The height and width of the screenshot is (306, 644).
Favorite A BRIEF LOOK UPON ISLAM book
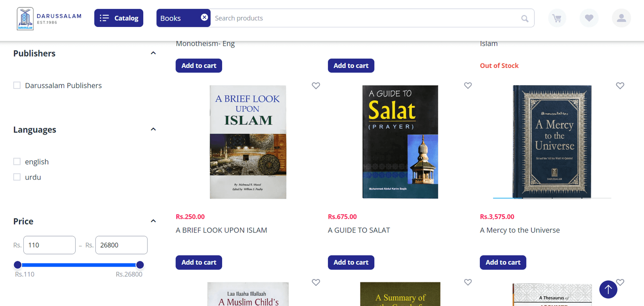coord(316,86)
